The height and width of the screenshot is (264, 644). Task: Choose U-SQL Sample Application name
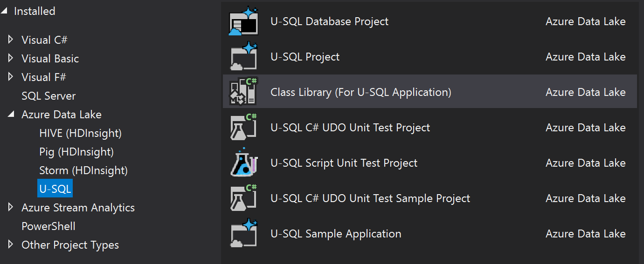coord(336,234)
